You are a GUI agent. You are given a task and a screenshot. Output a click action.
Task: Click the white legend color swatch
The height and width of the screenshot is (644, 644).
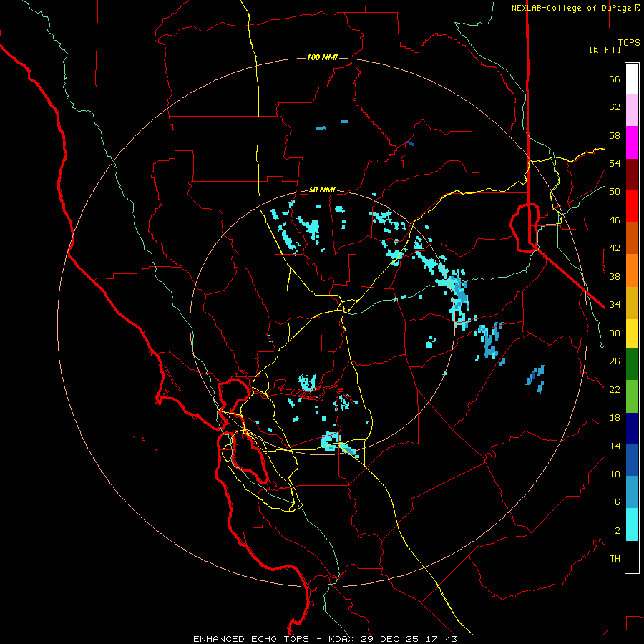(632, 79)
